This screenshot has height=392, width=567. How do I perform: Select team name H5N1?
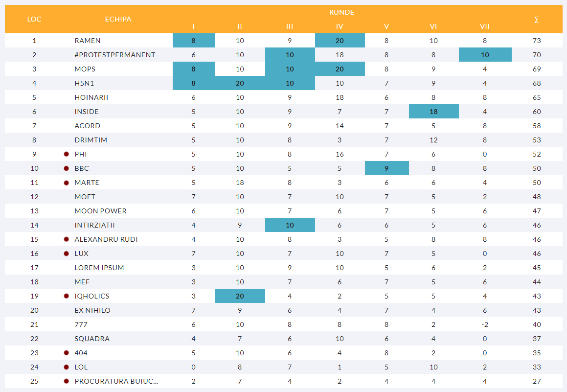coord(84,83)
